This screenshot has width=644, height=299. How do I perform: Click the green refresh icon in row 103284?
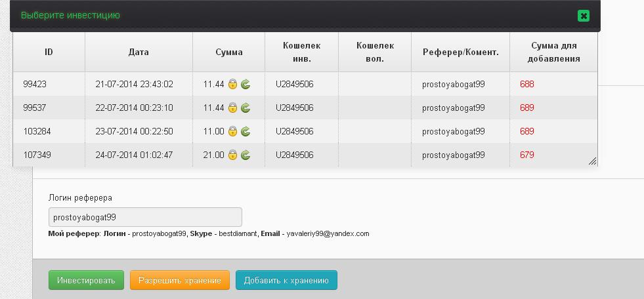point(246,131)
